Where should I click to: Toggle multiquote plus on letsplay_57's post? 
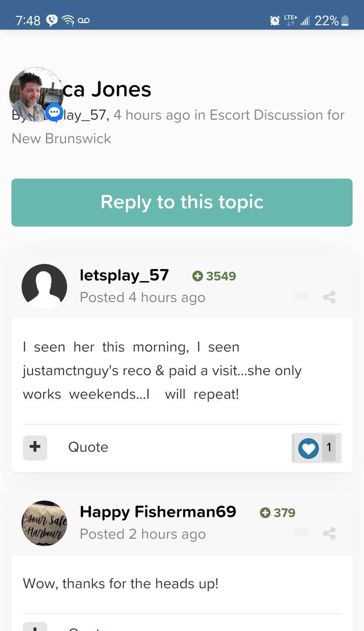coord(35,447)
